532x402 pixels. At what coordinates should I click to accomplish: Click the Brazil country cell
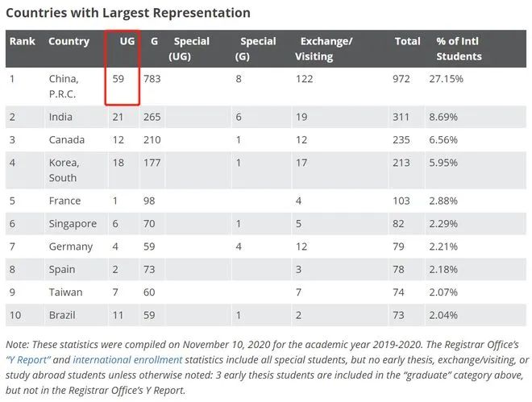click(63, 314)
